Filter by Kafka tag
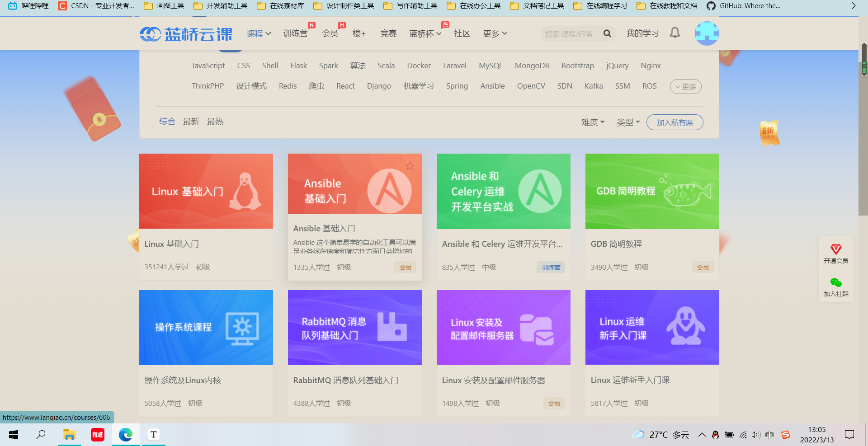 [594, 86]
